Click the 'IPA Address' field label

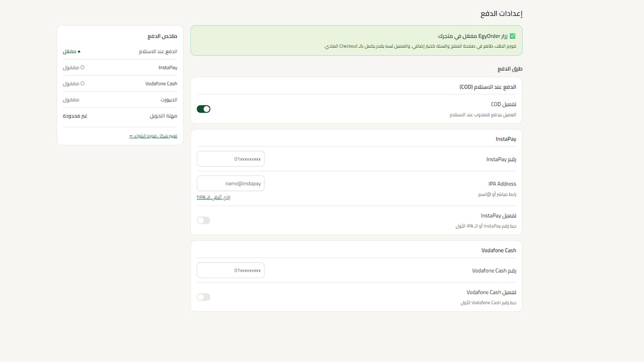click(x=502, y=184)
